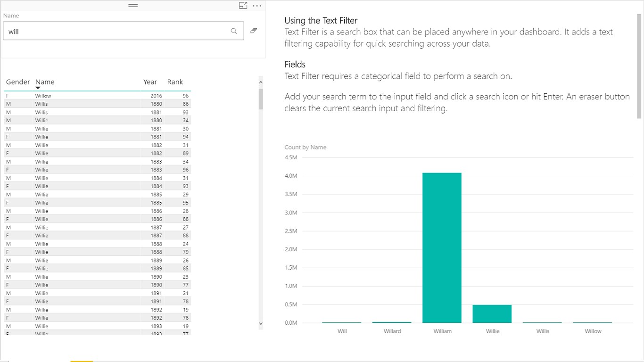This screenshot has width=644, height=362.
Task: Select the William bar in the chart
Action: [x=442, y=247]
